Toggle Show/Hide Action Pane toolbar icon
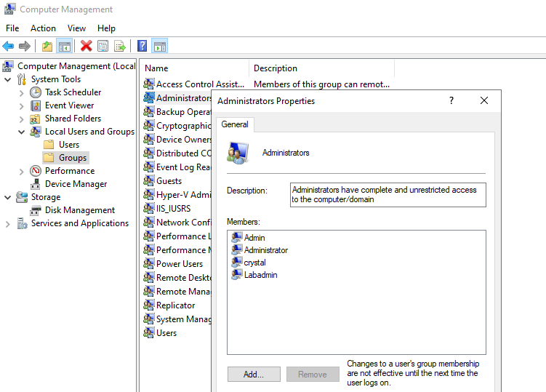 (x=160, y=46)
